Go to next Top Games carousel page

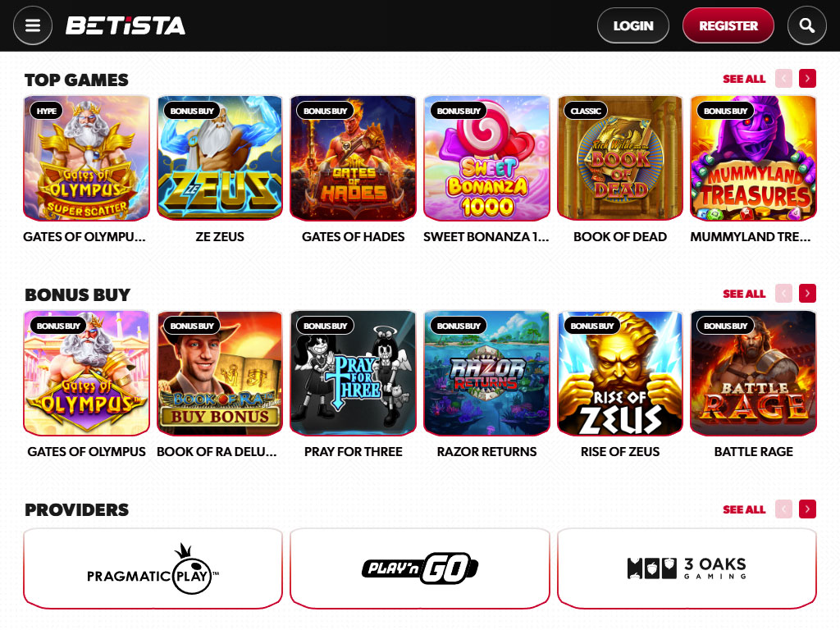[x=807, y=79]
